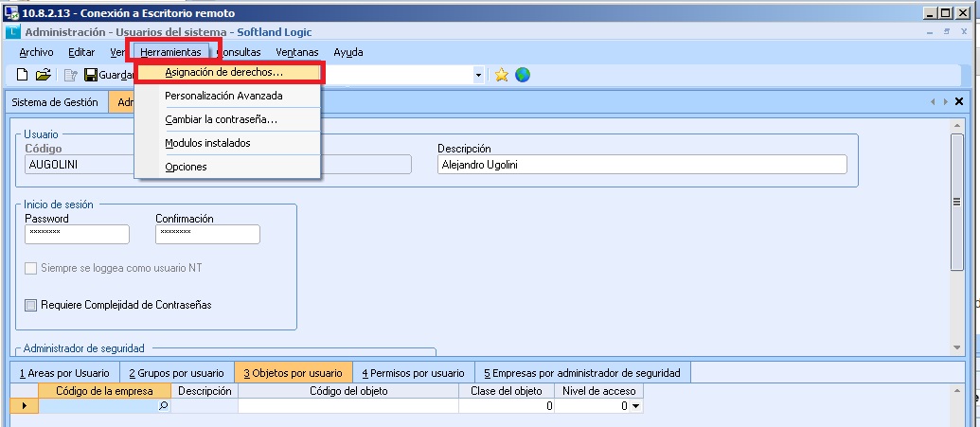Switch to 4 Permisos por usuario tab
Screen dimensions: 980x427
[x=413, y=373]
